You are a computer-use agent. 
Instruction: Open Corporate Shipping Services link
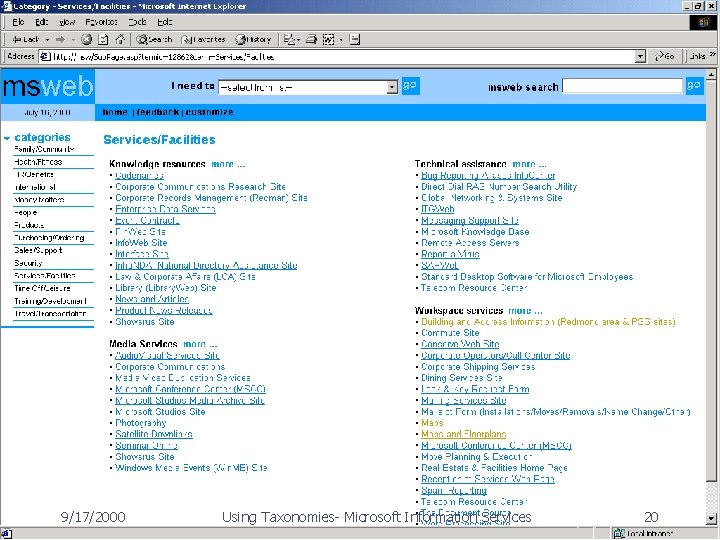click(478, 367)
